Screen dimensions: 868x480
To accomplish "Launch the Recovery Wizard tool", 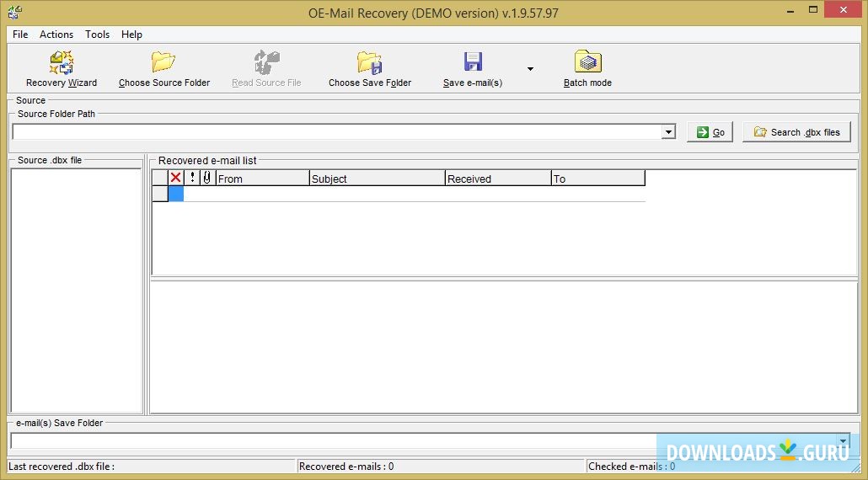I will click(62, 69).
